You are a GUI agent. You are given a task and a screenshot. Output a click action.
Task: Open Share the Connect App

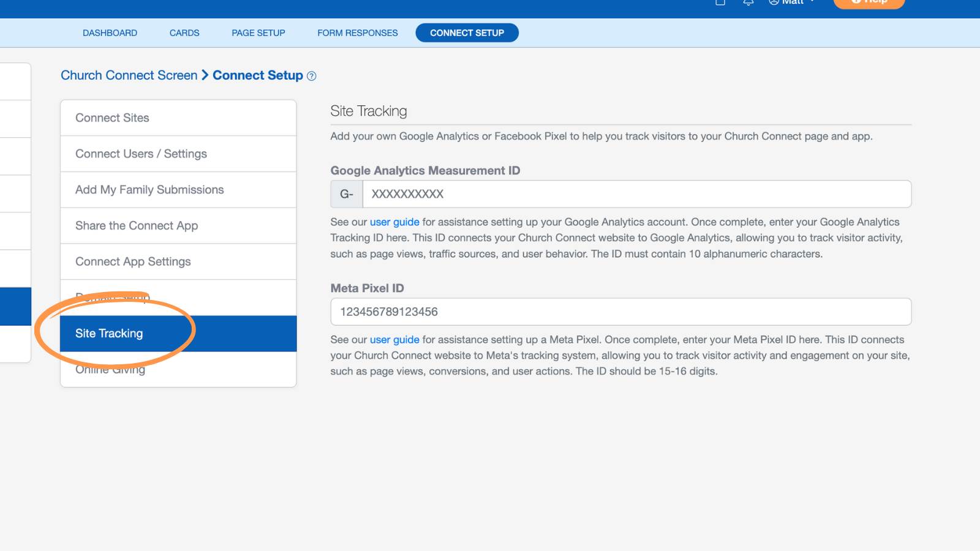pos(178,226)
